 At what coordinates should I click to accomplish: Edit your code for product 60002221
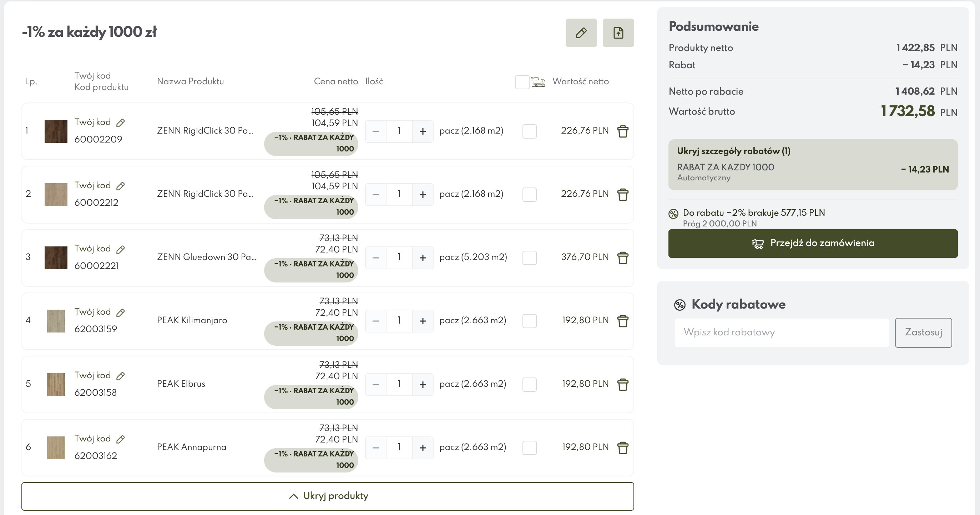(121, 249)
